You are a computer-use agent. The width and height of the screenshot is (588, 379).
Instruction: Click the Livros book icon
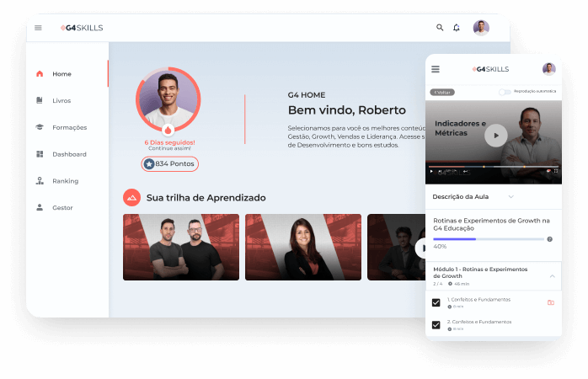point(40,100)
